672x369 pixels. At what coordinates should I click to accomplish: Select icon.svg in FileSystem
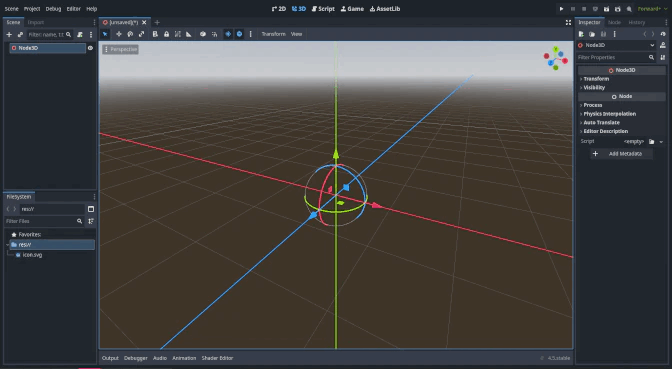point(32,255)
